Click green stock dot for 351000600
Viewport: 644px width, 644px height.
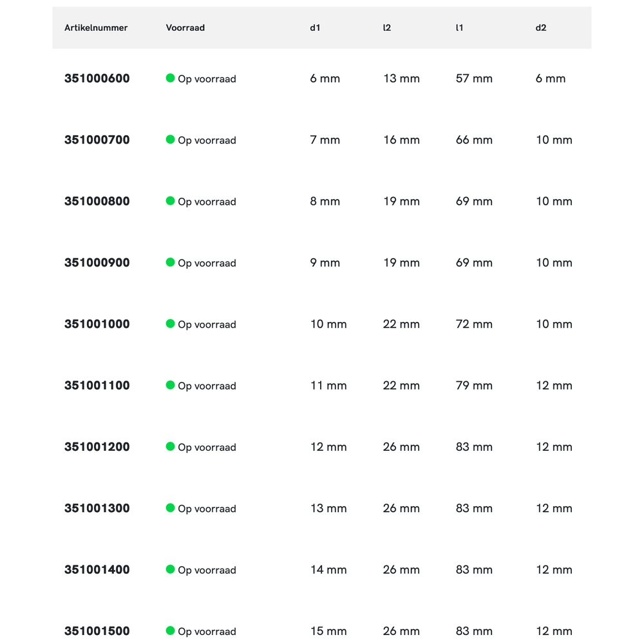(170, 78)
